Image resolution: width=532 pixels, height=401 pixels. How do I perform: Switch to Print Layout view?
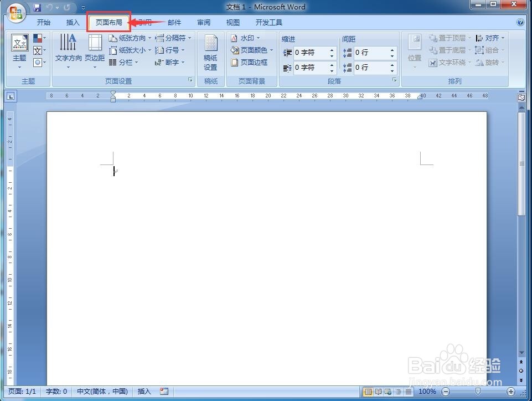coord(368,392)
